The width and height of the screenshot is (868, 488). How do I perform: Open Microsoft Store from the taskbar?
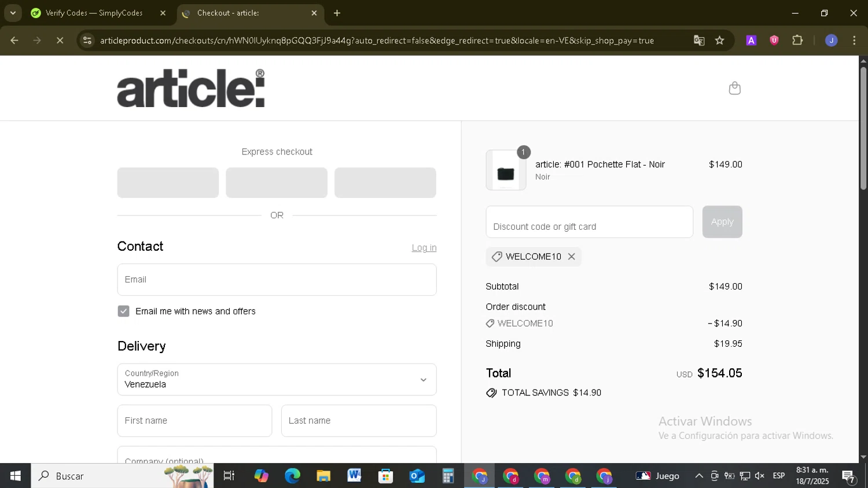point(385,476)
